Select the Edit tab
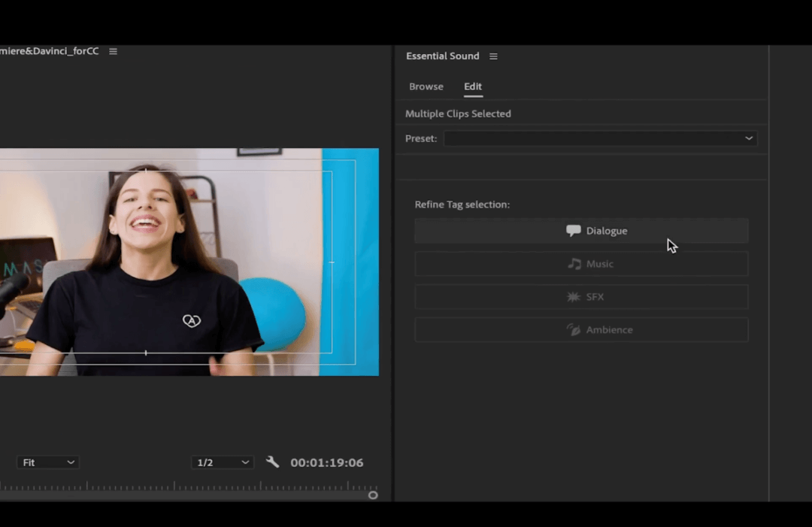 point(473,86)
